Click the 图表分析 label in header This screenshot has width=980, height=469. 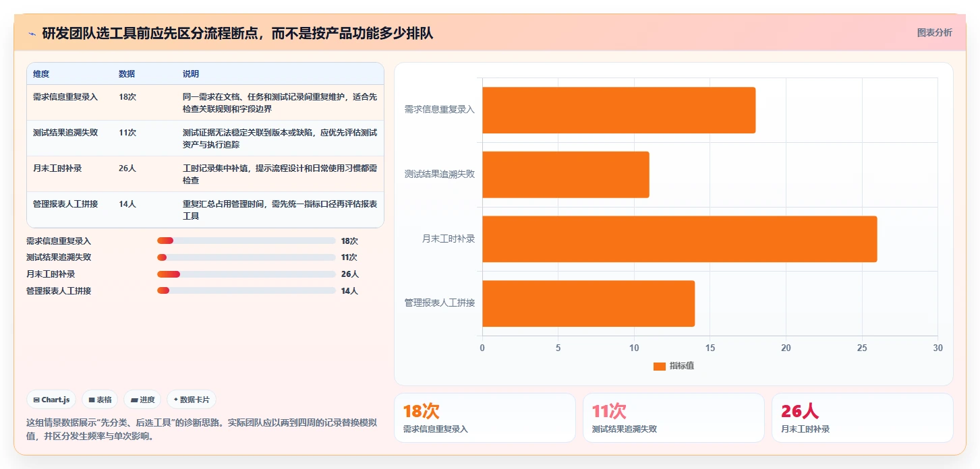pyautogui.click(x=934, y=32)
